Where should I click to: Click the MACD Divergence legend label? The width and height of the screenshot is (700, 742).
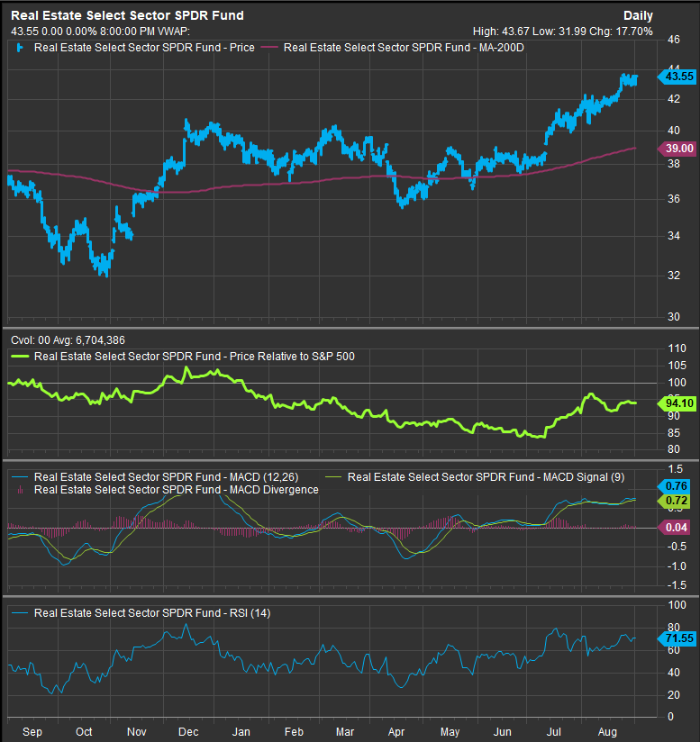(176, 490)
